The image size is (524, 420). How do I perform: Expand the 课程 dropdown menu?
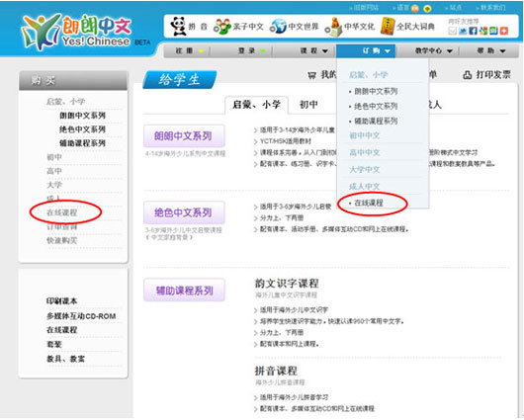coord(314,50)
